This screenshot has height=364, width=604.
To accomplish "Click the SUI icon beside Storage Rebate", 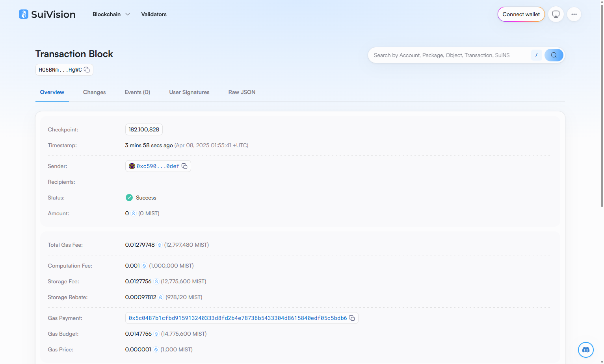I will click(x=161, y=297).
